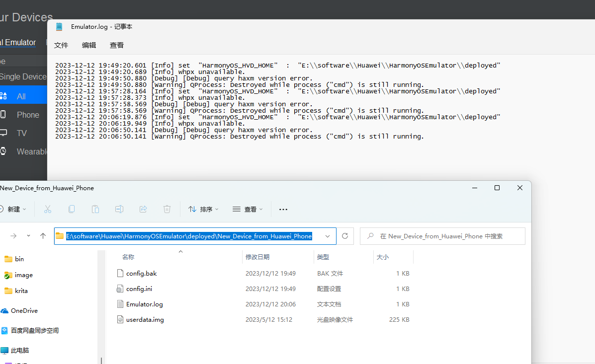Click the search box for New_Device_from_Huawei_Phone

[442, 236]
